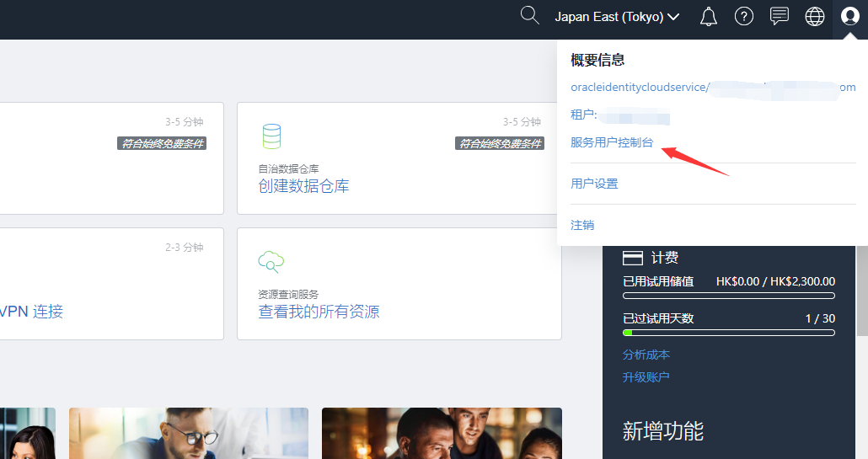Viewport: 868px width, 459px height.
Task: Expand the Japan East (Tokyo) region dropdown
Action: click(617, 17)
